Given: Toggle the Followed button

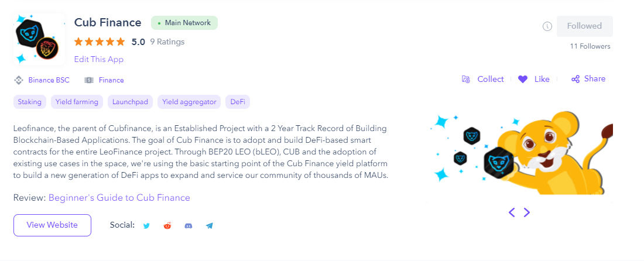Looking at the screenshot, I should [585, 26].
